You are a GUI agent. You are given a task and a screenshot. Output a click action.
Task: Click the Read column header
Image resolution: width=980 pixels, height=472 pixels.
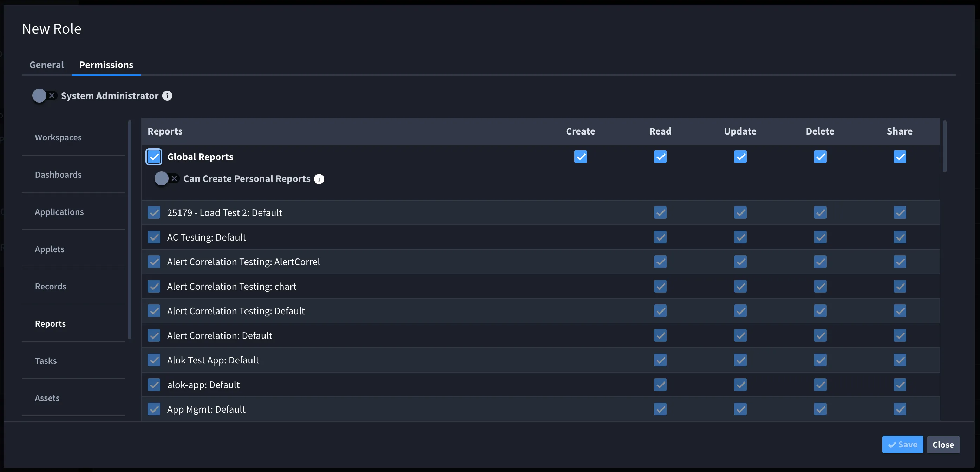(660, 131)
